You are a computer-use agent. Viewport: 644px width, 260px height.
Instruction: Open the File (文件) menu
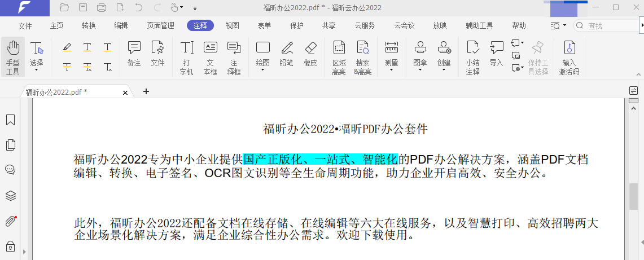(x=25, y=25)
